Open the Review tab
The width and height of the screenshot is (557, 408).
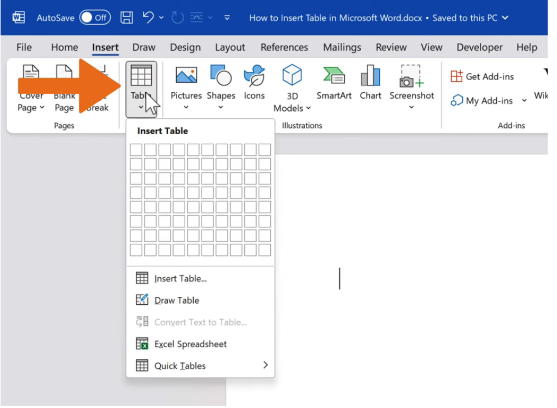point(391,47)
